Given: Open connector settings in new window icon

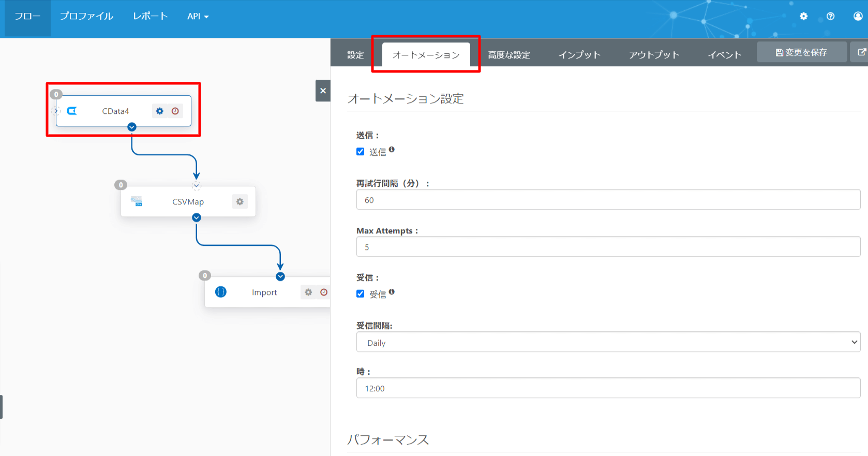Looking at the screenshot, I should coord(861,52).
